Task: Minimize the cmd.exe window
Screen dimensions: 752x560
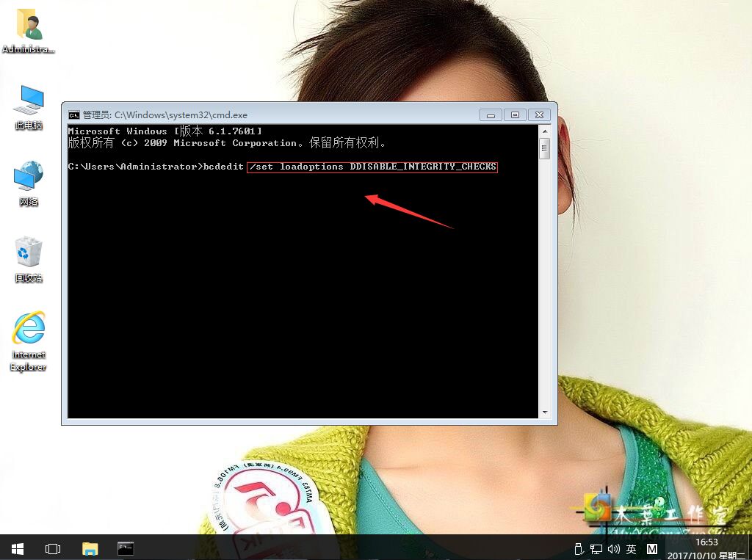Action: click(491, 115)
